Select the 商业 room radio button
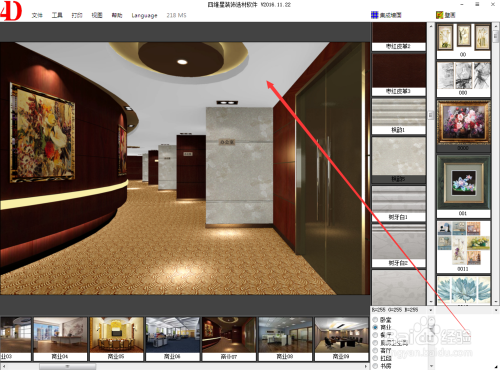The height and width of the screenshot is (370, 500). 375,327
